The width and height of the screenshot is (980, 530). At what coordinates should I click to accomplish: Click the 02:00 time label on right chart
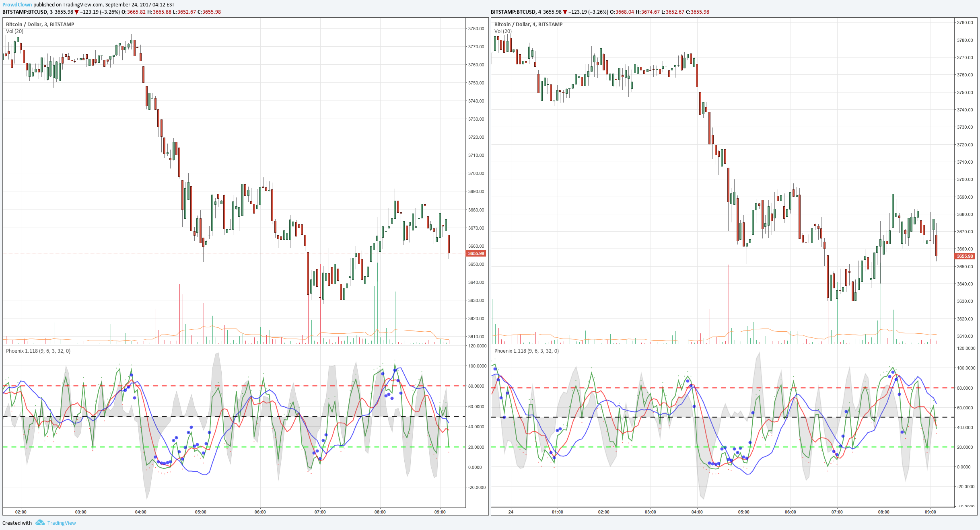604,512
